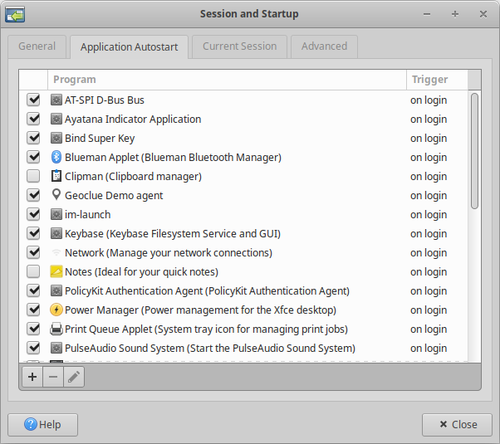Image resolution: width=500 pixels, height=444 pixels.
Task: Select the Geoclue Demo agent text
Action: 114,195
